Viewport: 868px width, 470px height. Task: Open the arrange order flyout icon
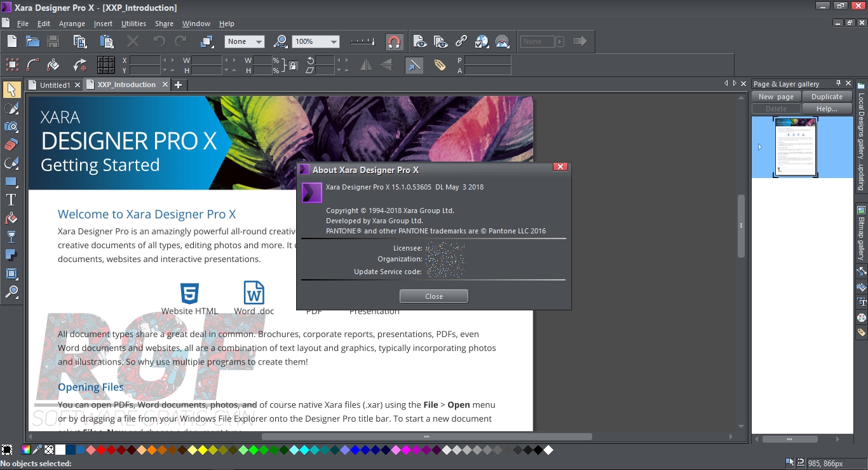(207, 41)
